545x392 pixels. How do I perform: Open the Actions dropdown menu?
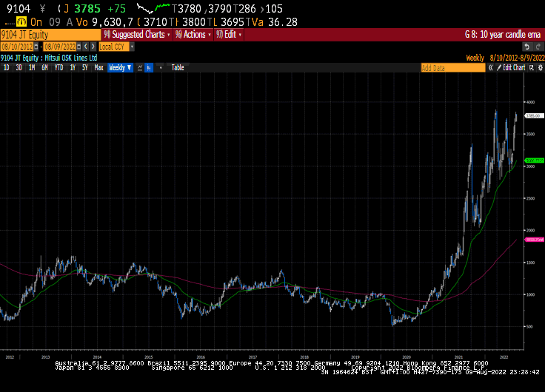[x=193, y=35]
